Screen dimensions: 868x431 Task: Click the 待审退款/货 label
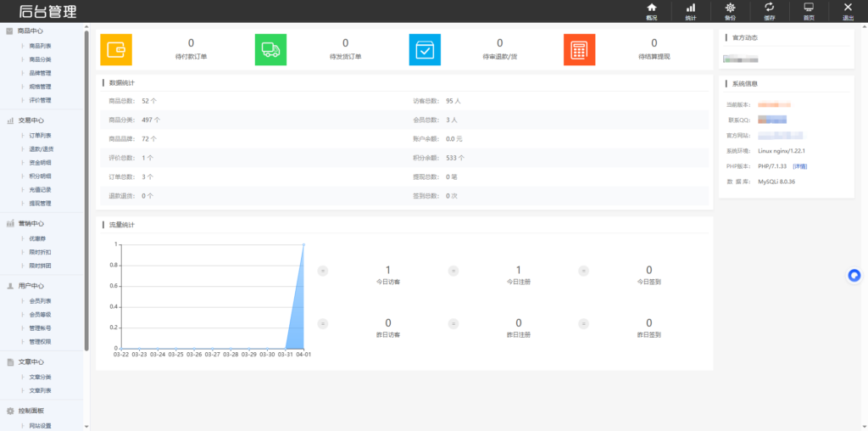pyautogui.click(x=500, y=57)
